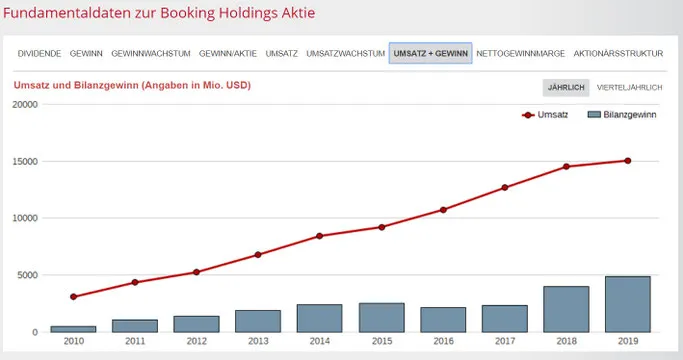Select the 2014 Bilanzgewinn bar
Image resolution: width=683 pixels, height=360 pixels.
(320, 318)
